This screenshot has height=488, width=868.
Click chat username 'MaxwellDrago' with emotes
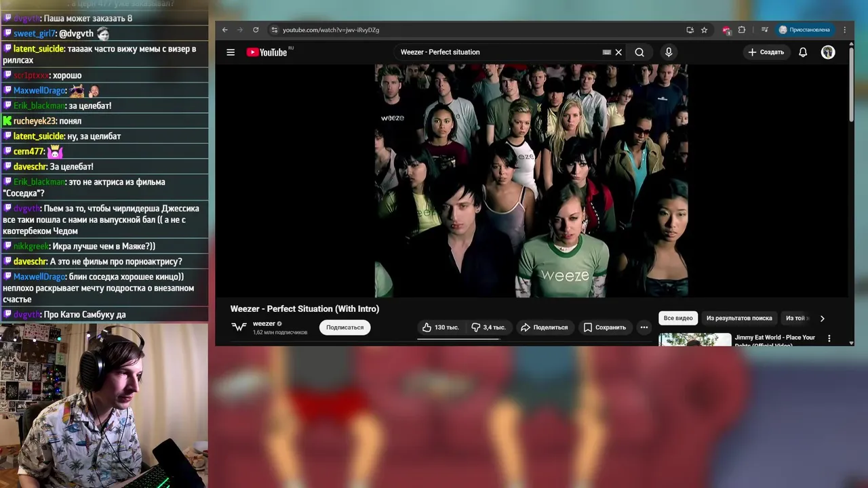[39, 91]
